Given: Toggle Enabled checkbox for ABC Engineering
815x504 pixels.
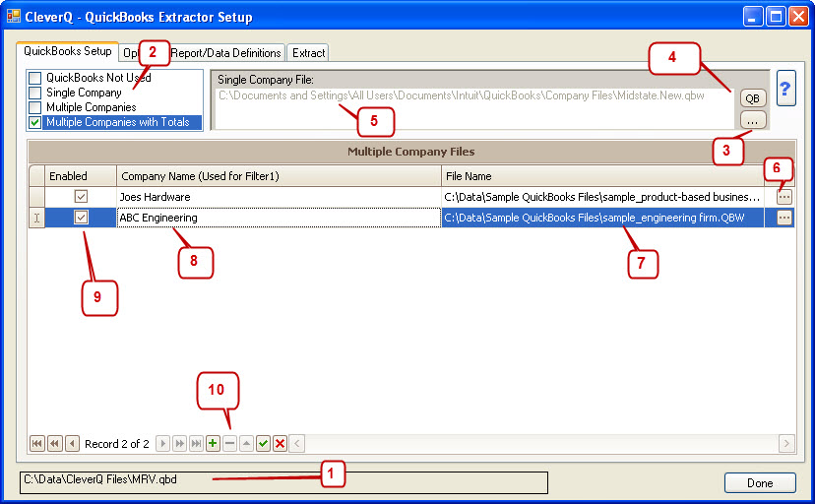Looking at the screenshot, I should tap(82, 218).
